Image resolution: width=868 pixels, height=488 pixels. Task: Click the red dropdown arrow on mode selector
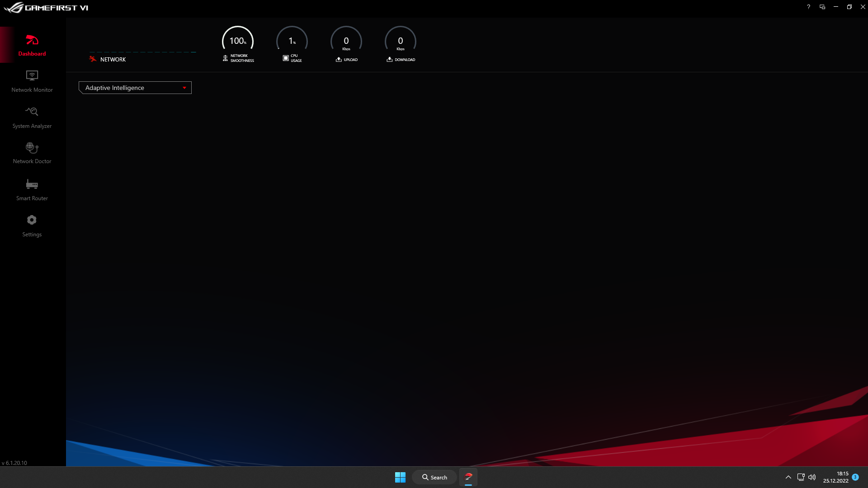click(184, 88)
